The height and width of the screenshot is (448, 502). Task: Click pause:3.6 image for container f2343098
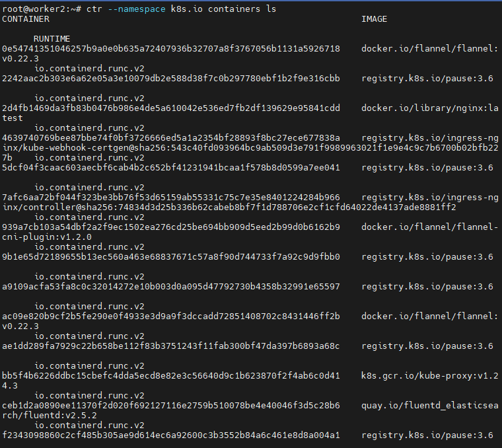427,435
